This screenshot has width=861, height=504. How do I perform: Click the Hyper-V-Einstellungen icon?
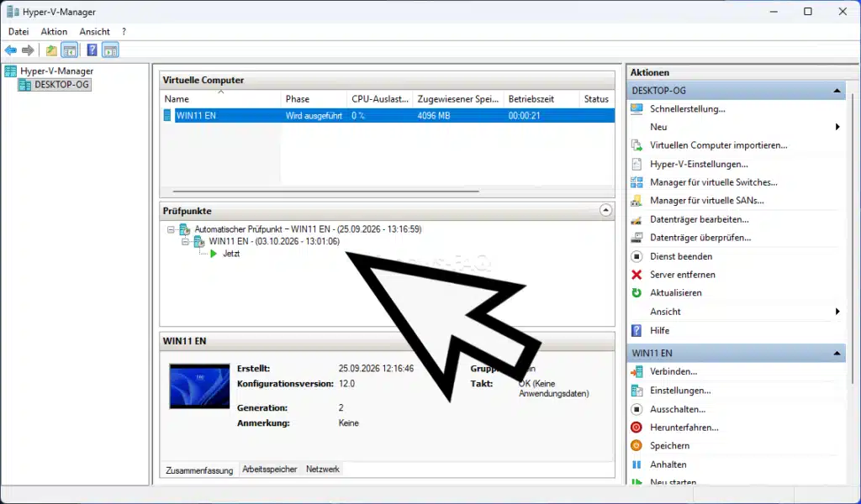(637, 164)
